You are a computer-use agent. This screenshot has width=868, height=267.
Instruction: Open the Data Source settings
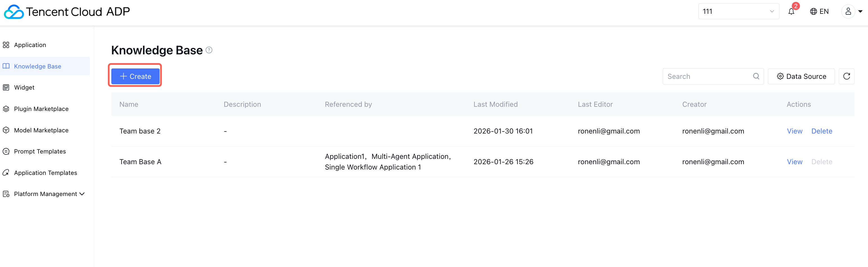(801, 76)
